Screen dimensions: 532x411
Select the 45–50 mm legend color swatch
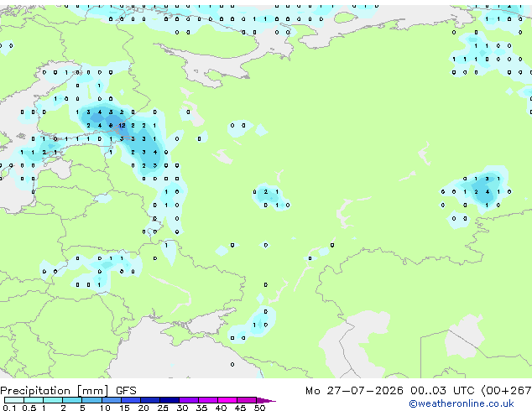(x=247, y=400)
